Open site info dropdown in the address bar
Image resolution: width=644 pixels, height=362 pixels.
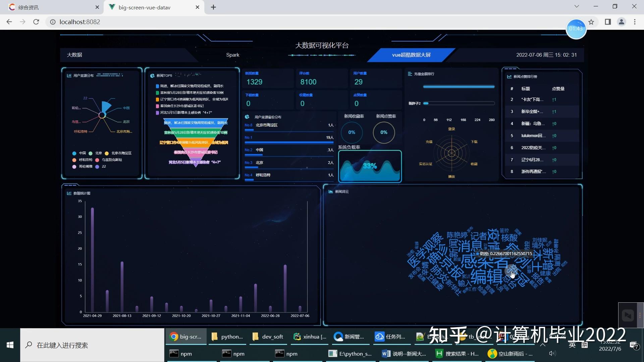click(x=52, y=22)
